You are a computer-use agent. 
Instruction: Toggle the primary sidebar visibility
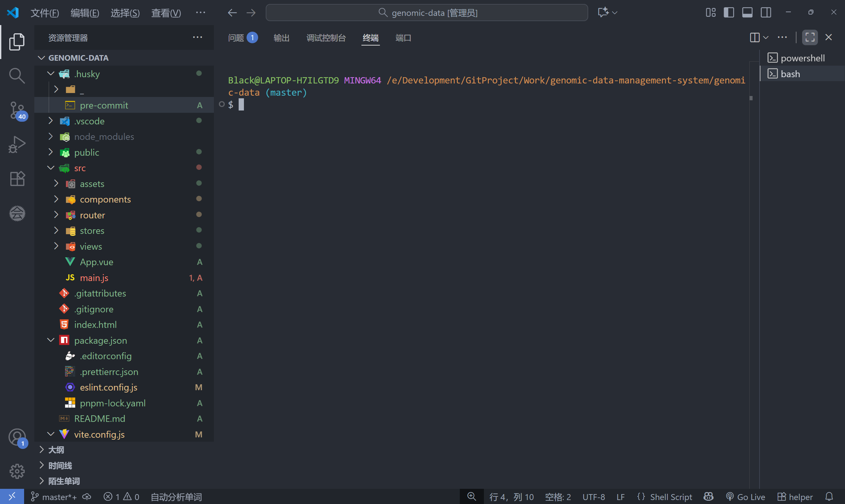tap(729, 13)
